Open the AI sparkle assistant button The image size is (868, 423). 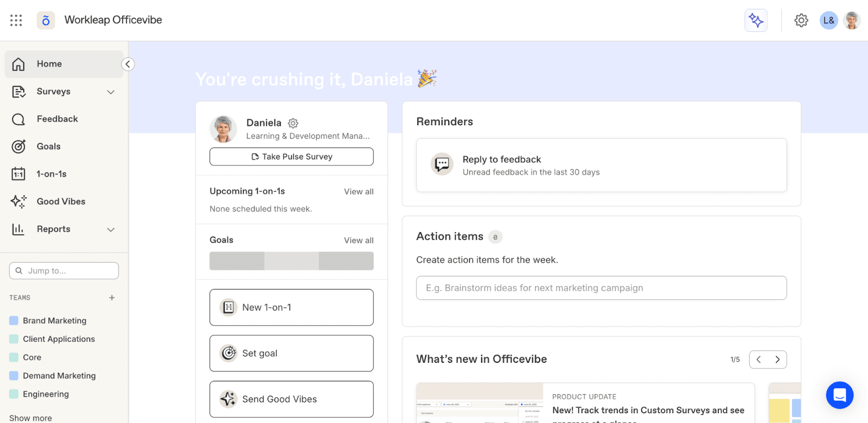pyautogui.click(x=756, y=21)
